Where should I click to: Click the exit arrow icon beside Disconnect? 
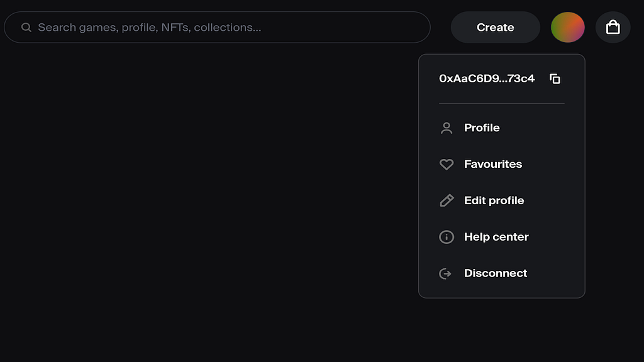445,273
